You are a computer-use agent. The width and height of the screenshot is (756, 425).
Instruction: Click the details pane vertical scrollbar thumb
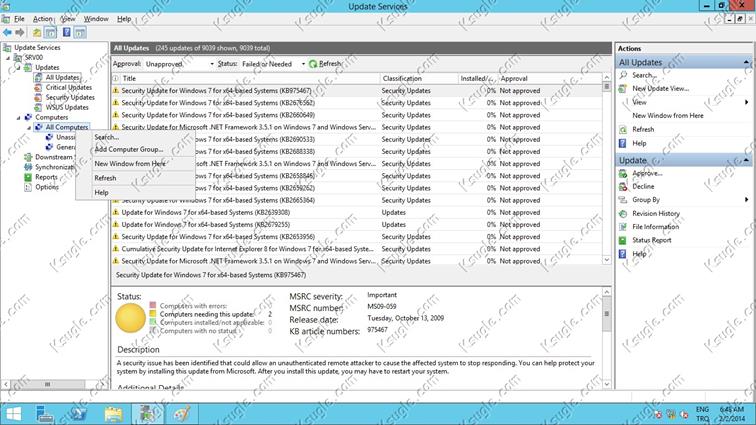[x=607, y=314]
